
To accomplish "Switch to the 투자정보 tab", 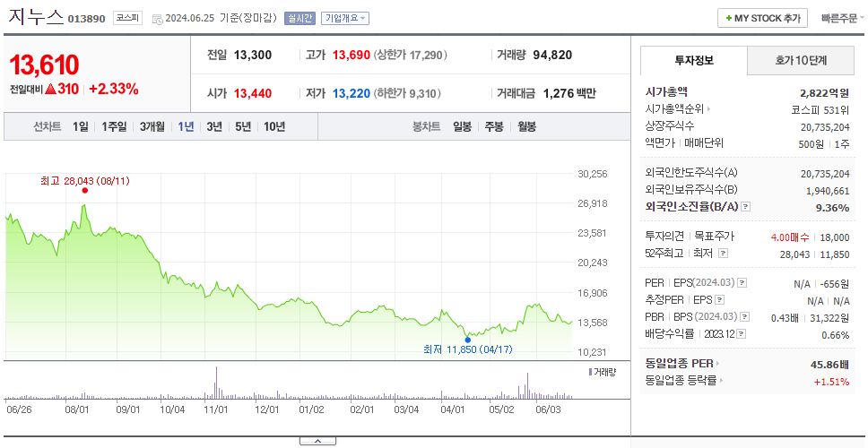I will tap(694, 61).
